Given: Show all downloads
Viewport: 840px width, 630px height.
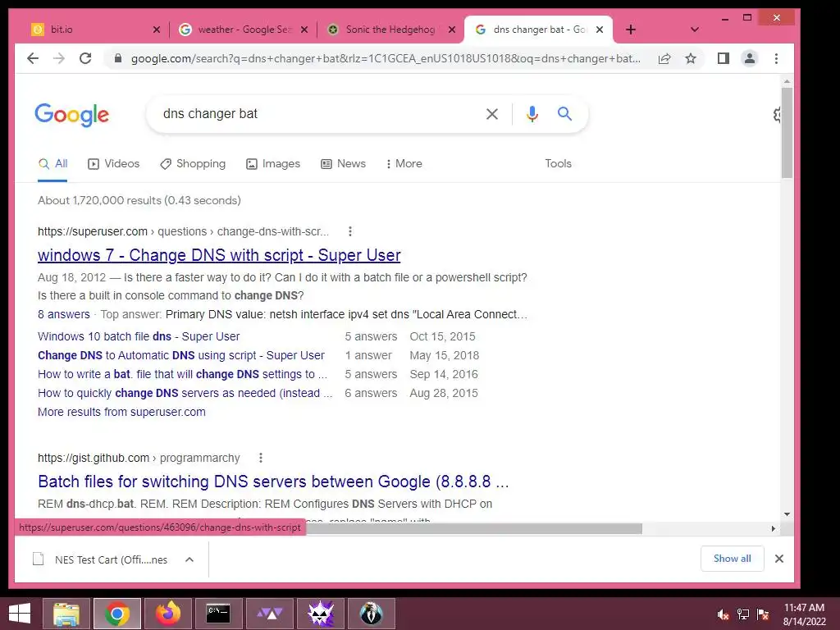Looking at the screenshot, I should (732, 558).
